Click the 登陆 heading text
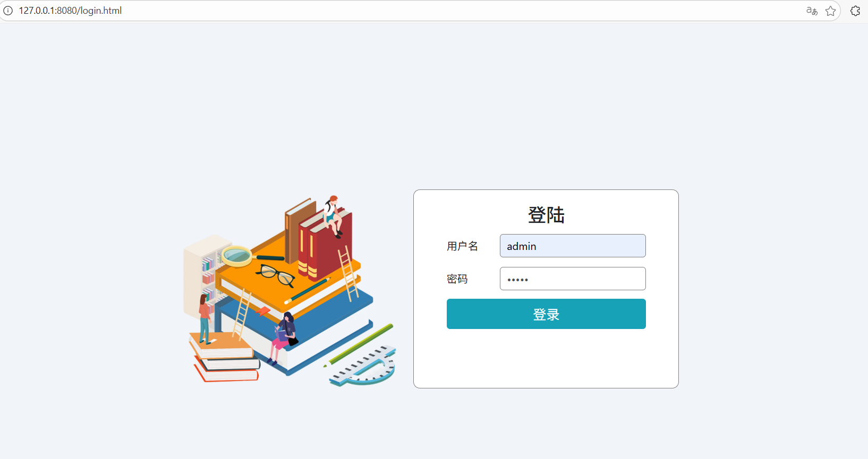The width and height of the screenshot is (868, 459). [546, 215]
